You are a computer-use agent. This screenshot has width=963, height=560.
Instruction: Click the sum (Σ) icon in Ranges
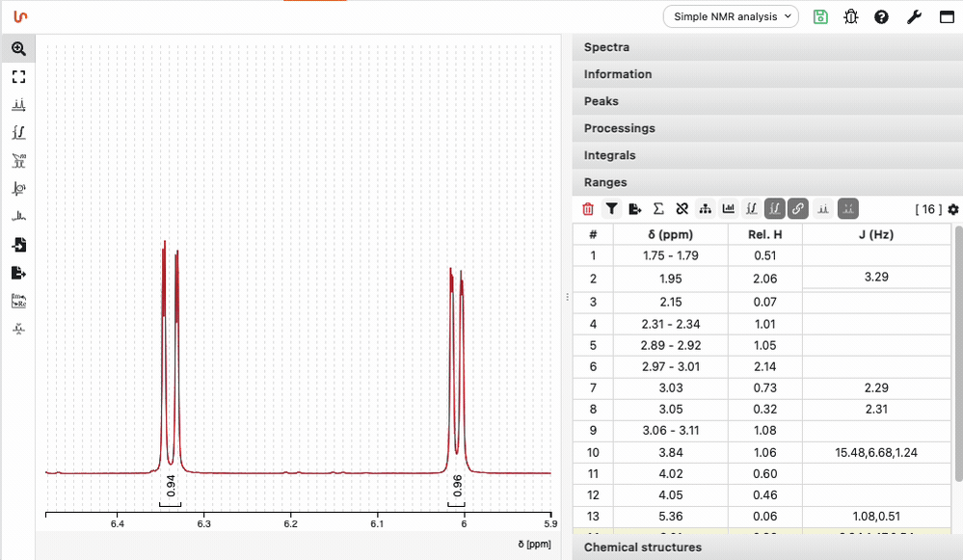click(658, 208)
